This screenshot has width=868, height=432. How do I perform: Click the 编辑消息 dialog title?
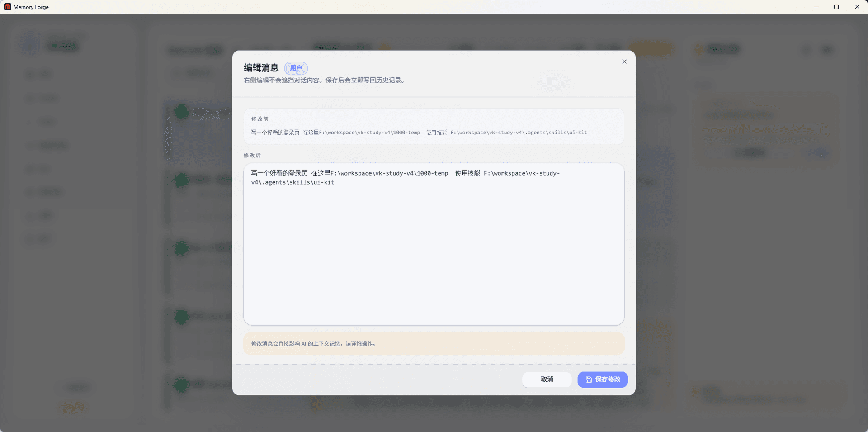tap(260, 68)
